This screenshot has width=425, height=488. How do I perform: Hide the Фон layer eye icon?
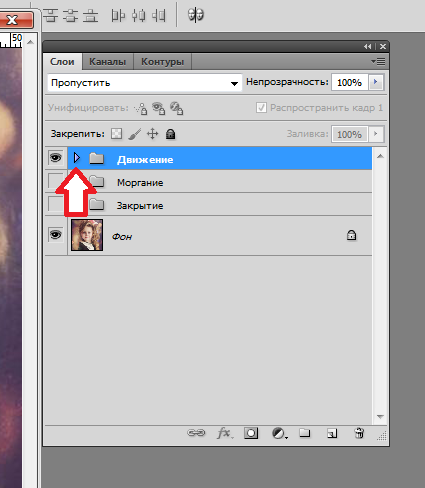point(56,235)
